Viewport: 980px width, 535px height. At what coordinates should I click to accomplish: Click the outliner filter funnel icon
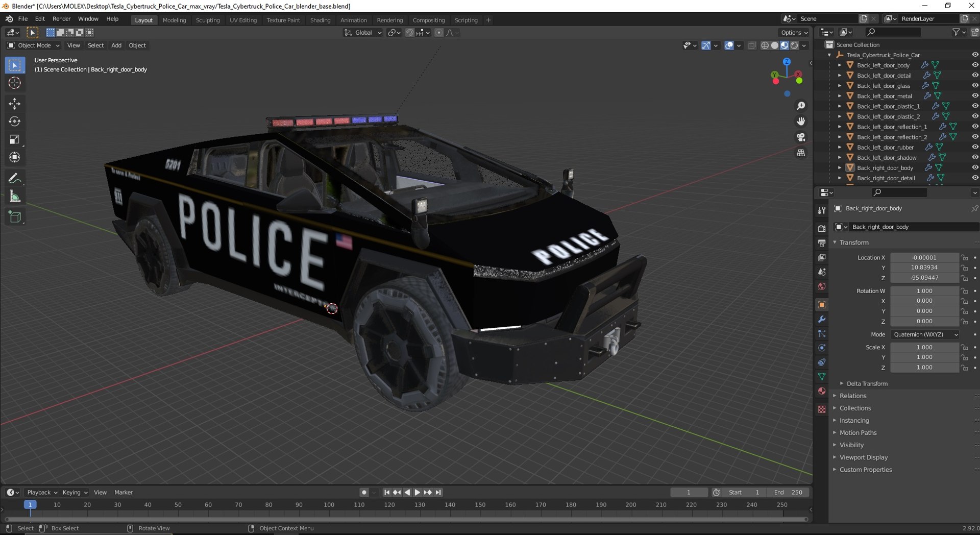(956, 32)
